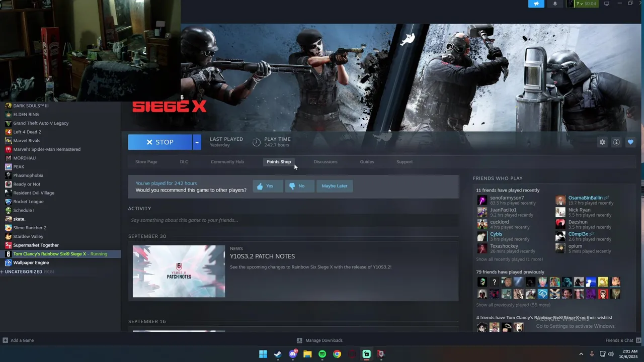The image size is (644, 362).
Task: Select Schedule I in library
Action: (24, 210)
